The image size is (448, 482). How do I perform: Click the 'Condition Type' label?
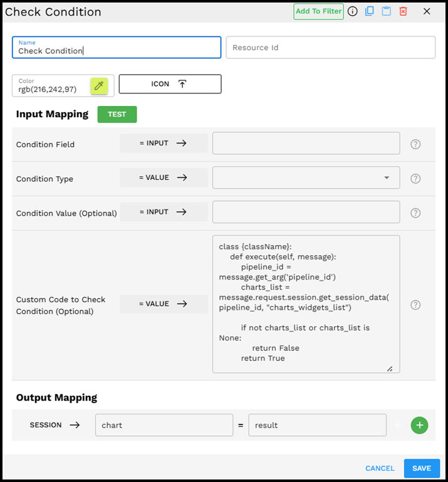point(44,179)
